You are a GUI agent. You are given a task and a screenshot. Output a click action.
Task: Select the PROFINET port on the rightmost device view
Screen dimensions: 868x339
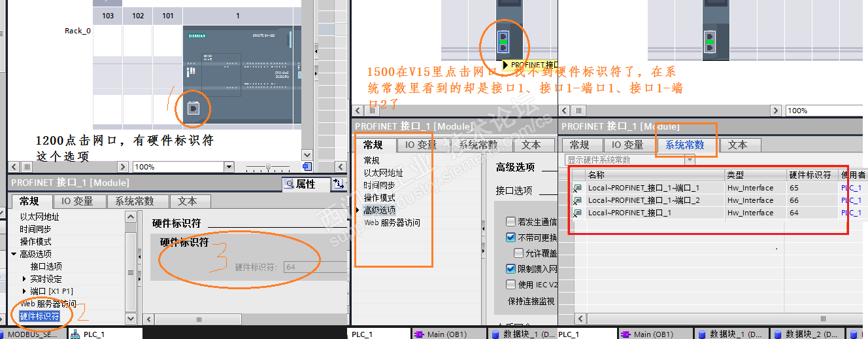coord(710,41)
